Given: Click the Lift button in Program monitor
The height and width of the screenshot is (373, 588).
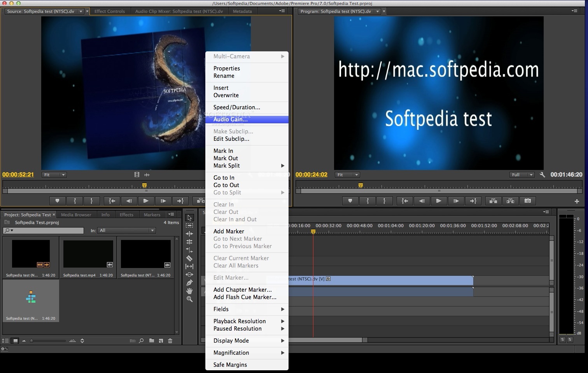Looking at the screenshot, I should point(493,201).
